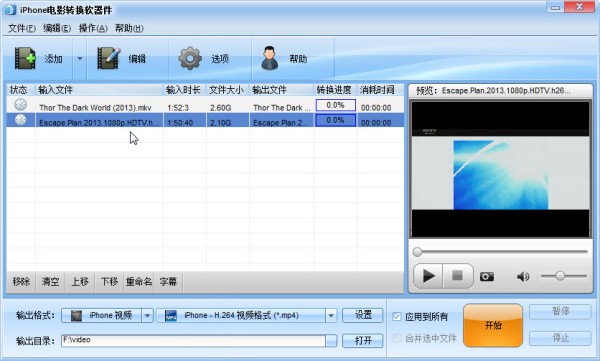
Task: Click the MP4 profile icon in format box
Action: pos(171,316)
